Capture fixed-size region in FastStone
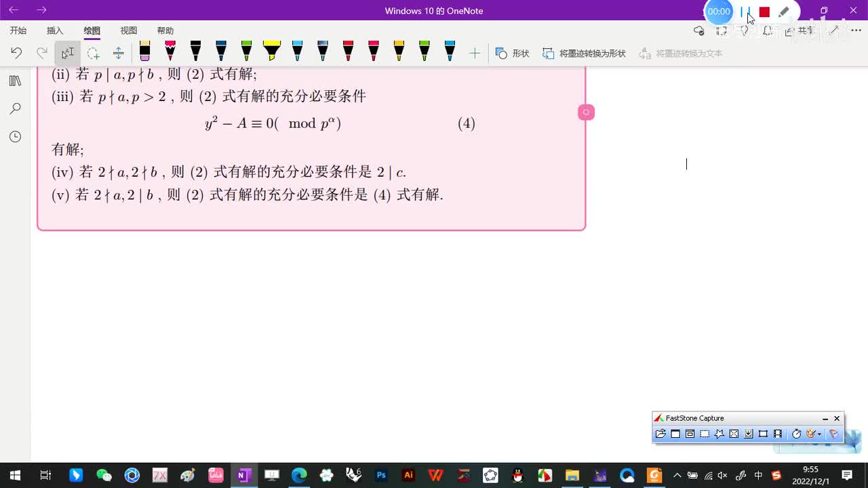868x488 pixels. (x=763, y=434)
